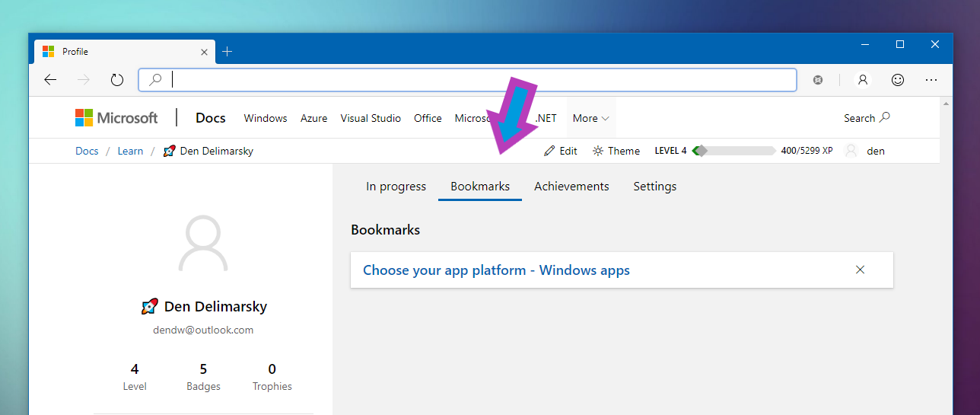Click the 5 Badges count
Viewport: 980px width, 415px height.
point(203,377)
